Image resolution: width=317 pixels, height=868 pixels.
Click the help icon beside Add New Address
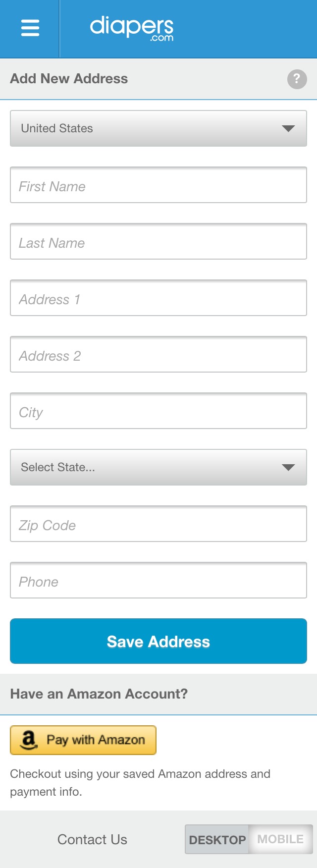(x=297, y=79)
